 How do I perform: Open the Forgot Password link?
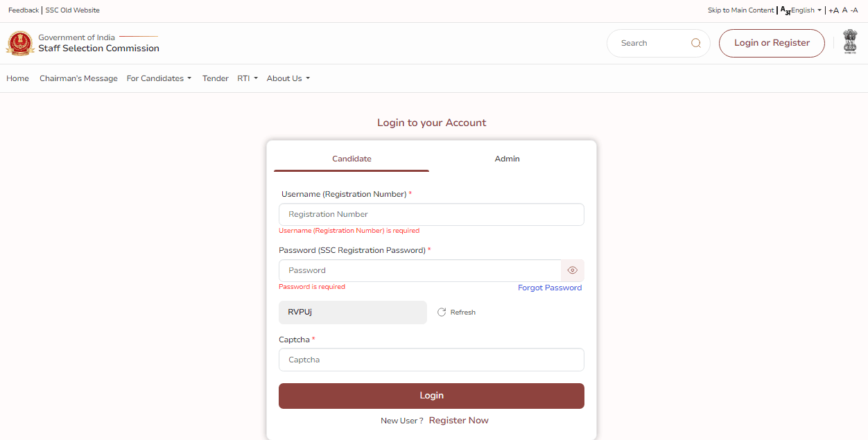[x=550, y=288]
